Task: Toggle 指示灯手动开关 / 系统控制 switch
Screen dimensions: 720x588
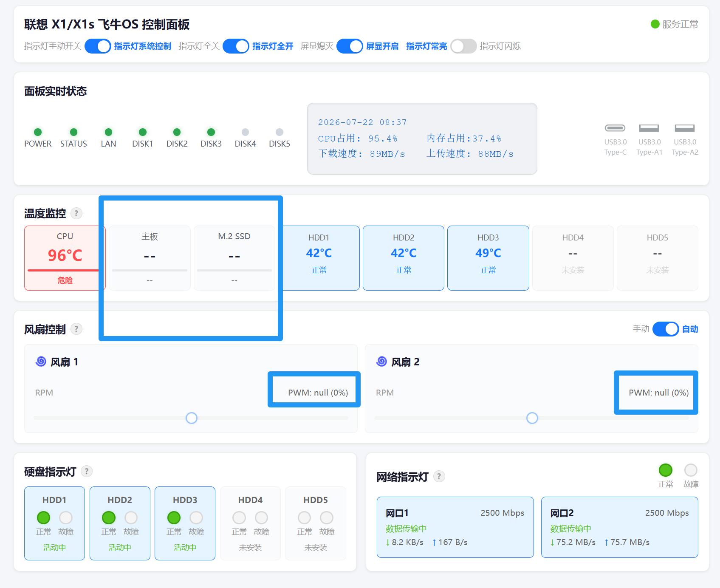Action: (98, 46)
